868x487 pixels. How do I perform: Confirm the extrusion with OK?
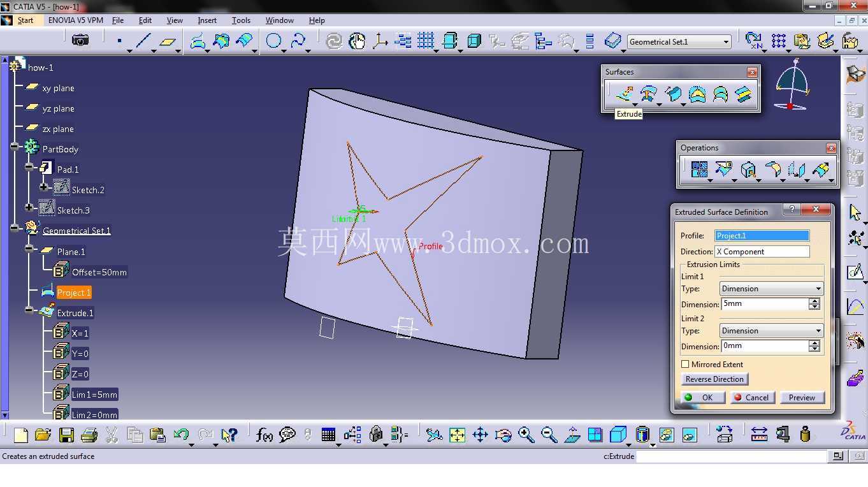[702, 397]
